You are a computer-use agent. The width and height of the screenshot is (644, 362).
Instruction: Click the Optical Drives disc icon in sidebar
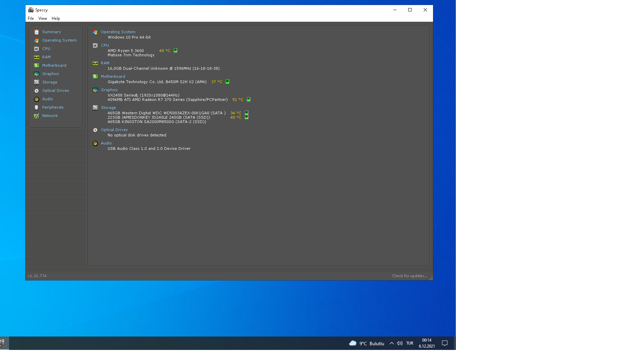tap(37, 91)
